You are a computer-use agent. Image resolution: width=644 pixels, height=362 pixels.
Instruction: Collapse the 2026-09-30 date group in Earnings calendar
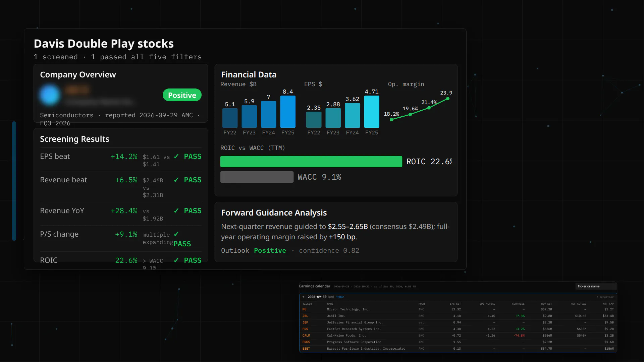[x=304, y=297]
